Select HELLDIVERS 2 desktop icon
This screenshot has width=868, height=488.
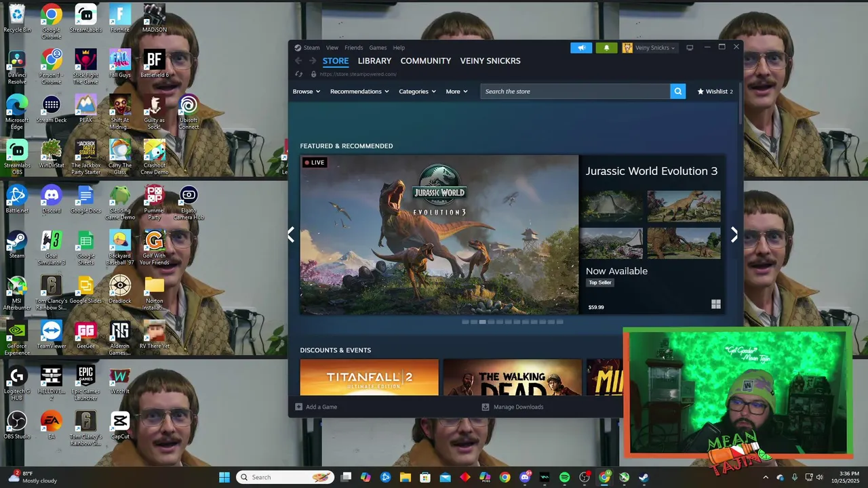coord(52,384)
